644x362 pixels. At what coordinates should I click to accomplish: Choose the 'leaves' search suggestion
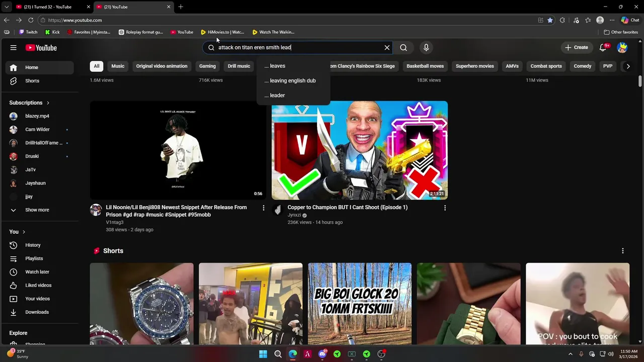click(x=293, y=66)
